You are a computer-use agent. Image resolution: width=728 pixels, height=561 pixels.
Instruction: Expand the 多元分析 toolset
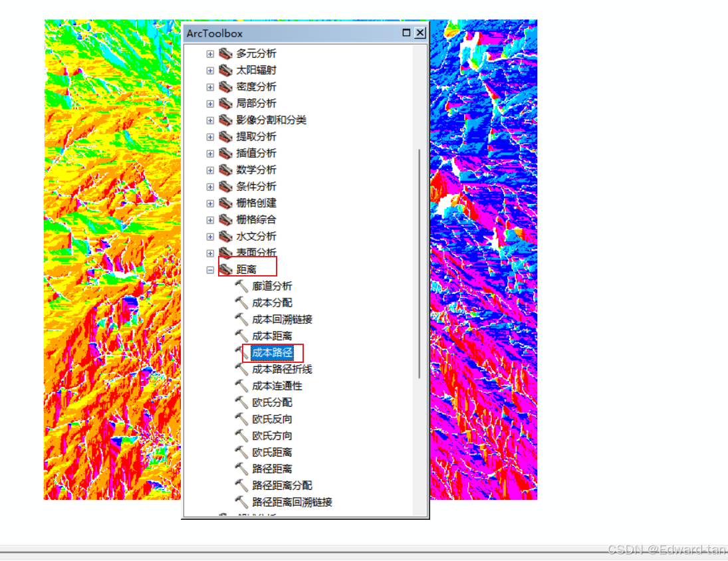point(210,55)
